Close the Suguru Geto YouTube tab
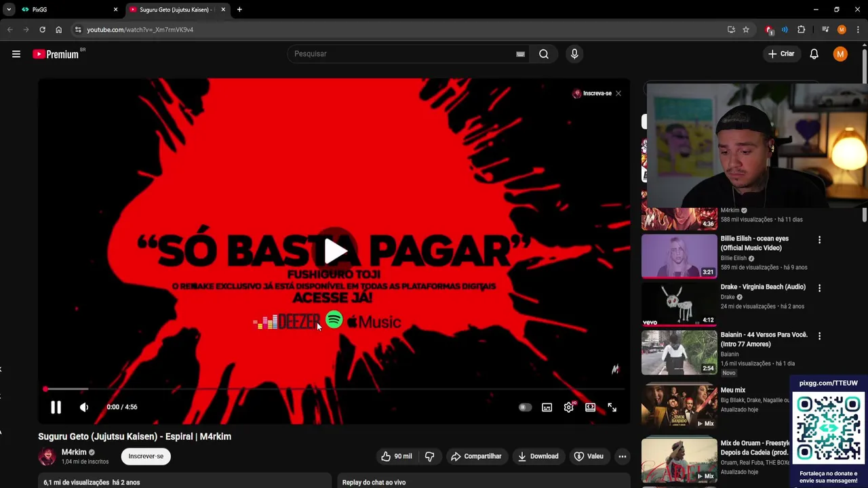 (223, 9)
